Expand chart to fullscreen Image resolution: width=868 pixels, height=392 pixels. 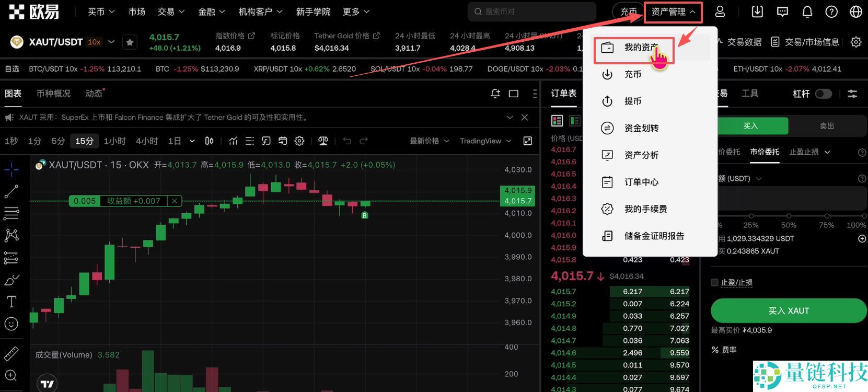528,141
